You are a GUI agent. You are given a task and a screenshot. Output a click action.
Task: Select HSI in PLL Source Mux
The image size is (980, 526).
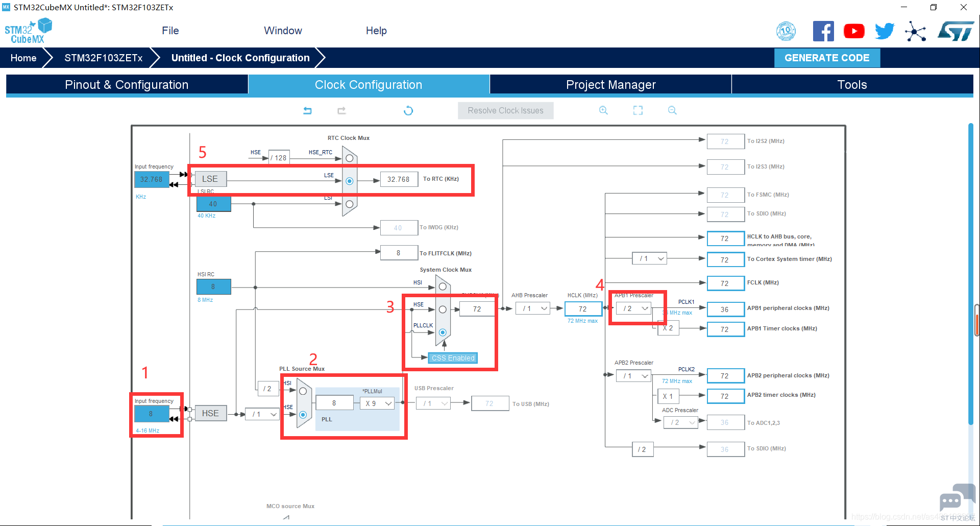pyautogui.click(x=303, y=391)
